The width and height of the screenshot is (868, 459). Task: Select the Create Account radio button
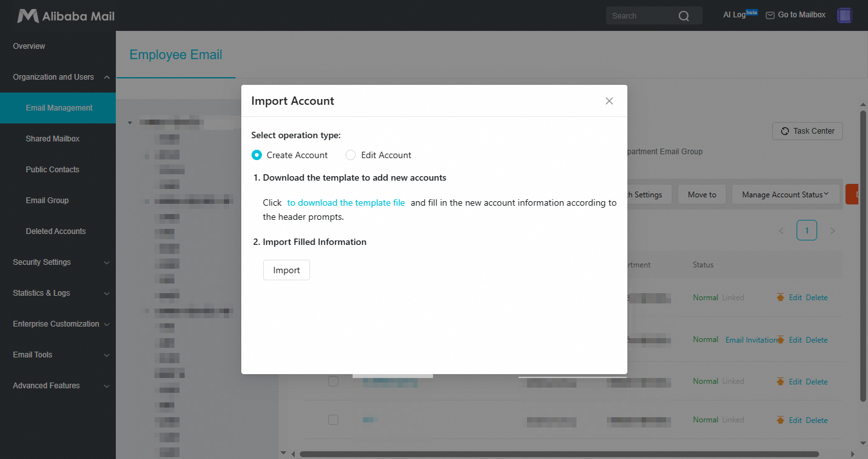[257, 155]
